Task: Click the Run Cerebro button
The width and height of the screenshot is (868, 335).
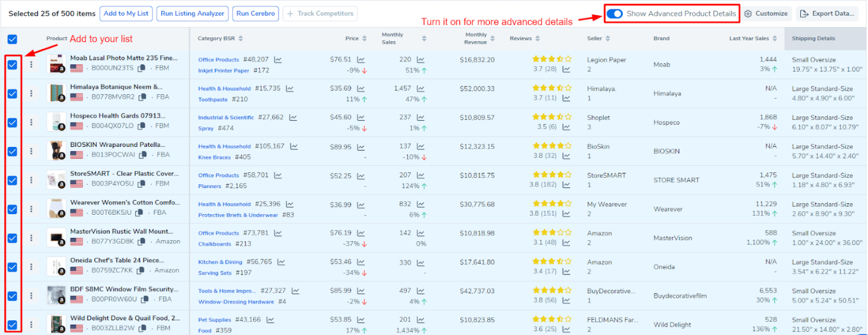Action: tap(255, 14)
